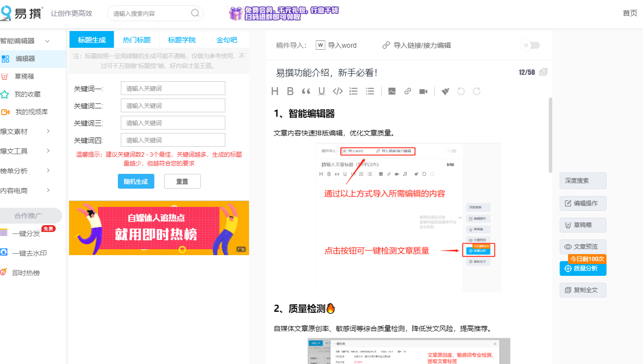Screen dimensions: 643x364
Task: Open the free membership gift banner
Action: click(x=284, y=13)
